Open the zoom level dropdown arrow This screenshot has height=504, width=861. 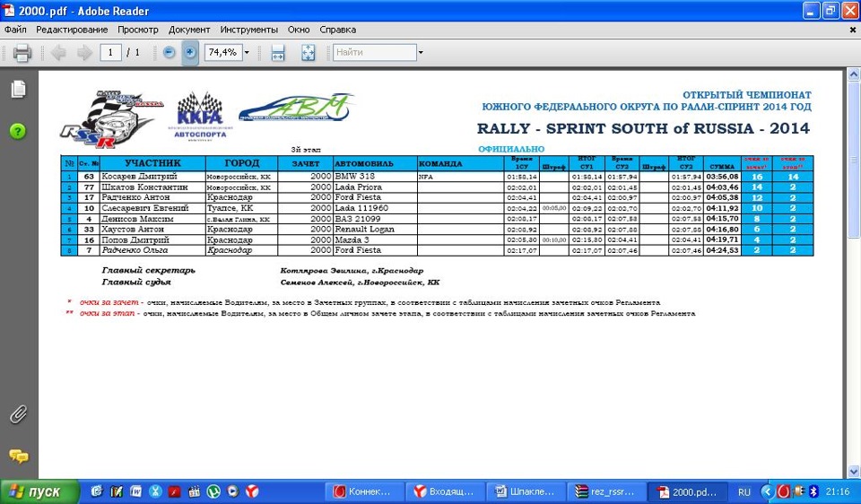click(x=247, y=53)
